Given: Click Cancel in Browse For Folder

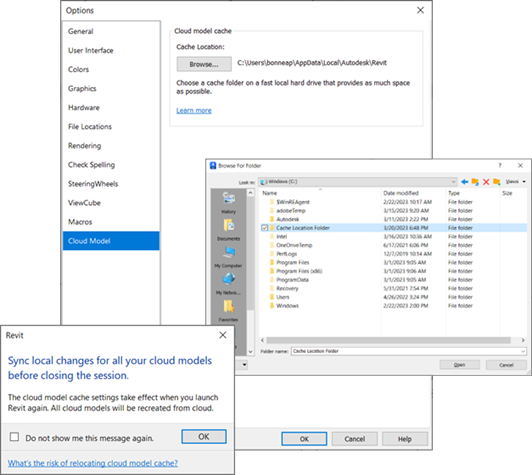Looking at the screenshot, I should (x=506, y=365).
